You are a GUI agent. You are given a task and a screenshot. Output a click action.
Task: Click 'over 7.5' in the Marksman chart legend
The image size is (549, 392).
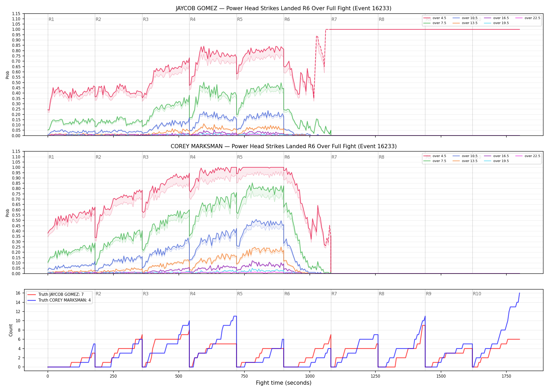[x=439, y=161]
